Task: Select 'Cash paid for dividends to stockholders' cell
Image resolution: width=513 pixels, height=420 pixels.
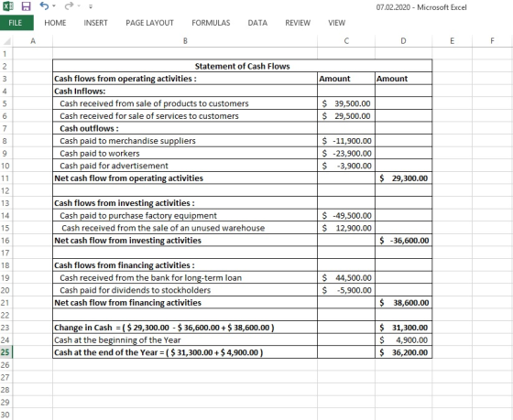Action: click(185, 290)
